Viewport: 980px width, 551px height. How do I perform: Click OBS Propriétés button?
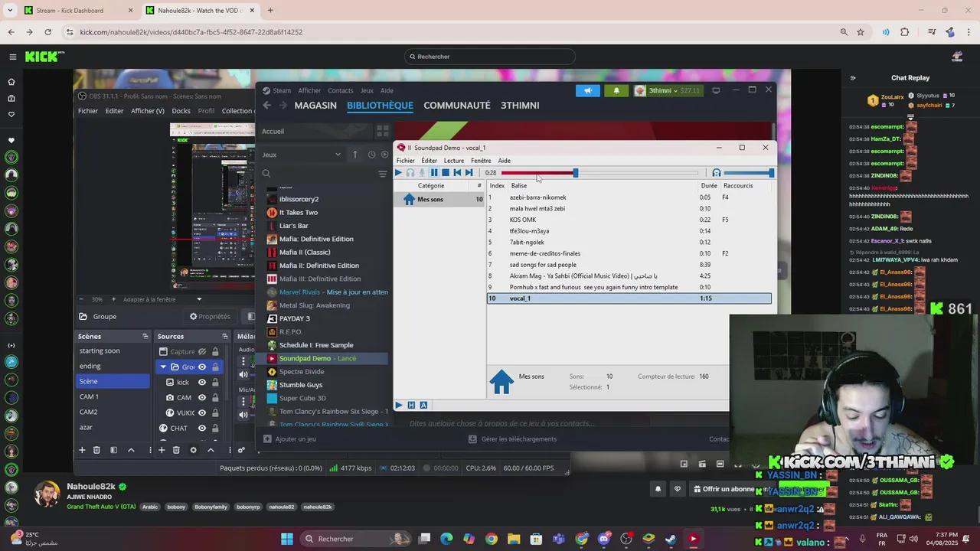pyautogui.click(x=210, y=317)
